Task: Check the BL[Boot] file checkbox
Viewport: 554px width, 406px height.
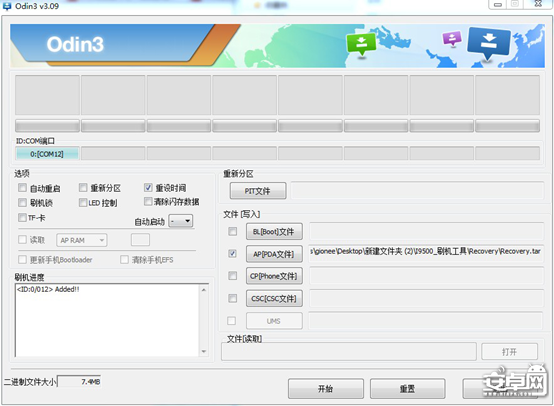Action: click(232, 231)
